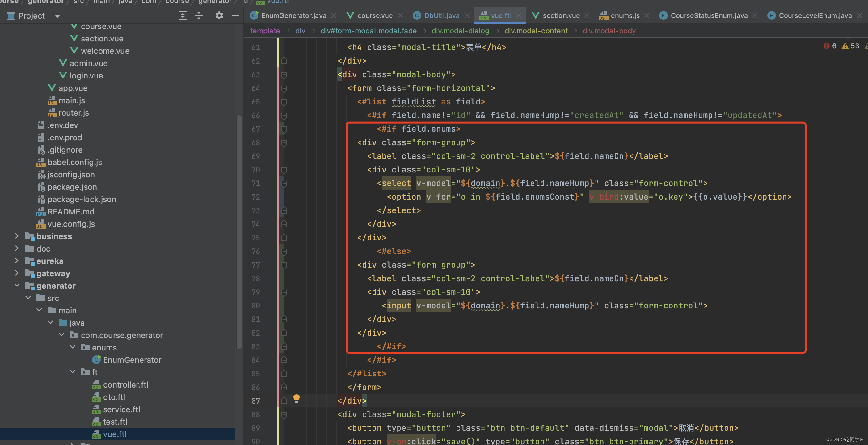Close the EnumGenerator.java tab
The height and width of the screenshot is (445, 868).
pyautogui.click(x=334, y=15)
